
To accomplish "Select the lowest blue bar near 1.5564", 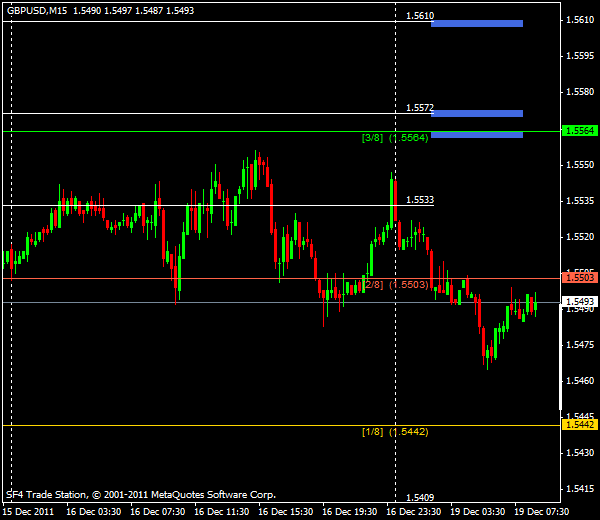I will (x=477, y=134).
